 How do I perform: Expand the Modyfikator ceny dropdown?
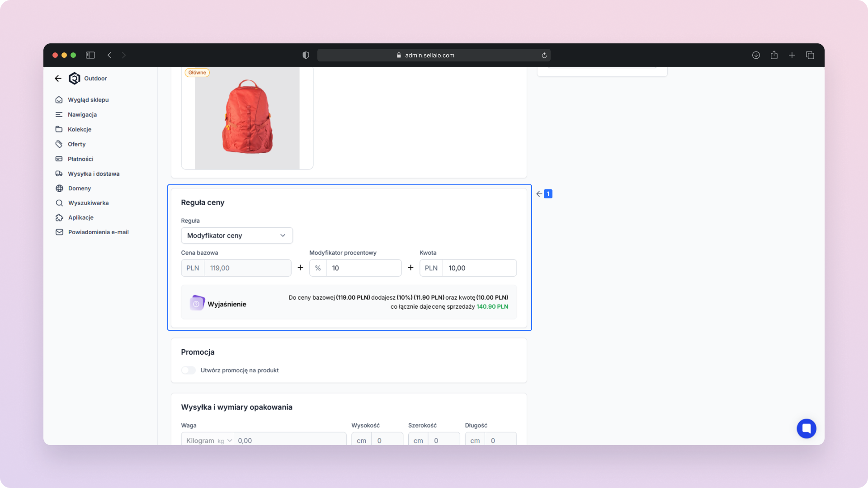point(236,235)
